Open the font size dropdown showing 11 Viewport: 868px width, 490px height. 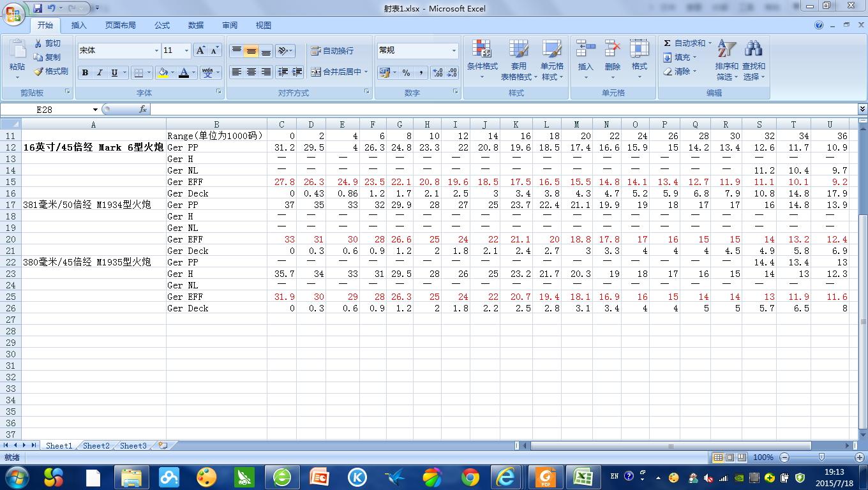coord(186,50)
